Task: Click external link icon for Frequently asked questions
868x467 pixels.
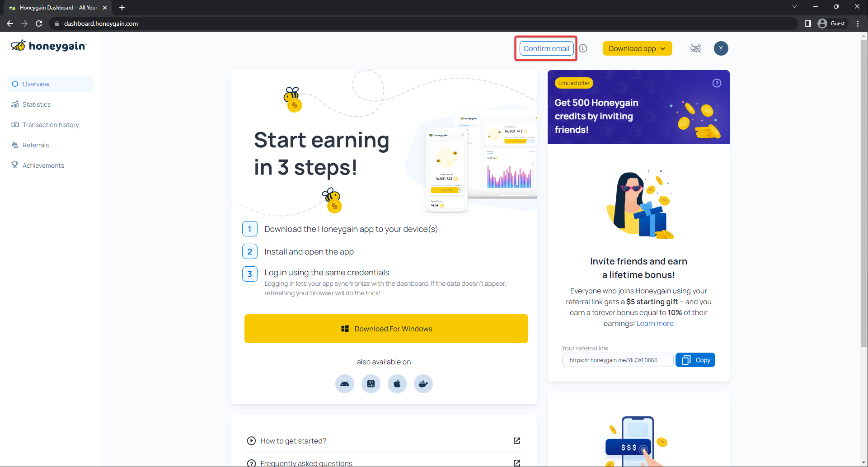Action: click(x=517, y=463)
